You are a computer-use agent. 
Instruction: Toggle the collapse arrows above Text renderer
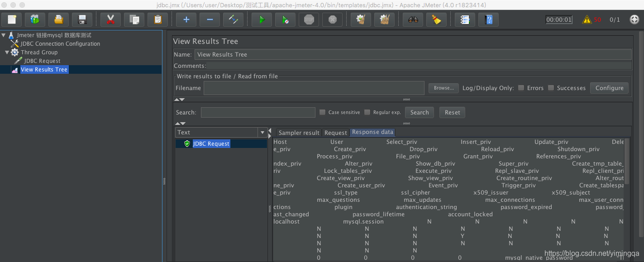(x=180, y=124)
